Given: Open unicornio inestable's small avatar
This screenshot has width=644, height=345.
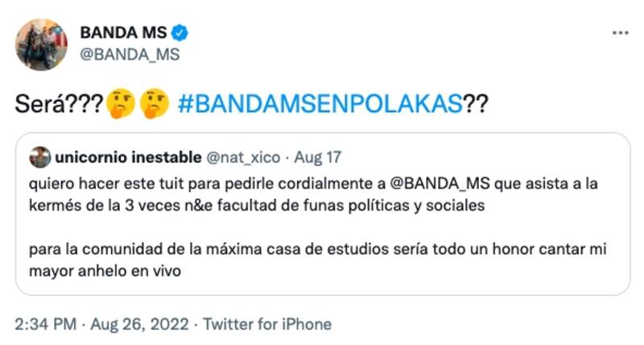Looking at the screenshot, I should [x=39, y=154].
